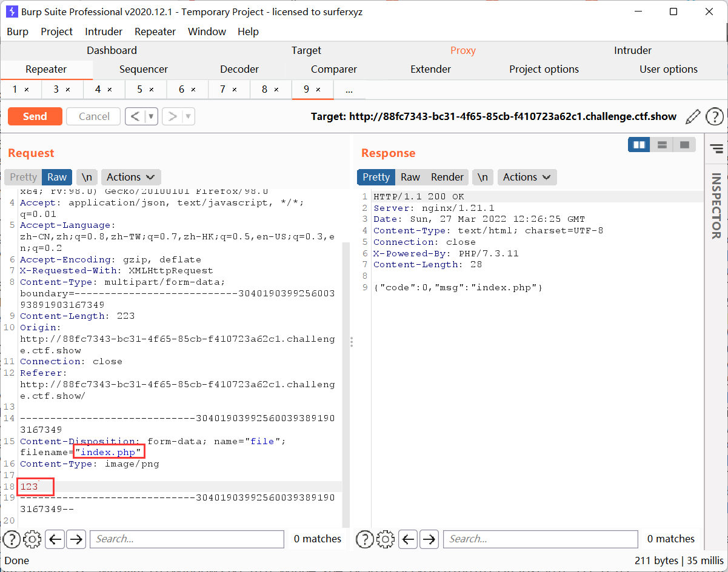Go back to previous request in history

click(135, 116)
